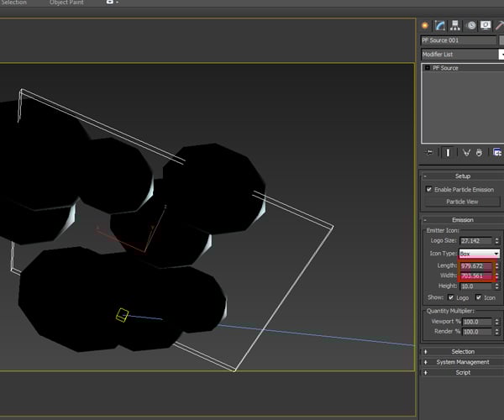This screenshot has width=504, height=420.
Task: Open the Display panel tab
Action: pyautogui.click(x=486, y=25)
